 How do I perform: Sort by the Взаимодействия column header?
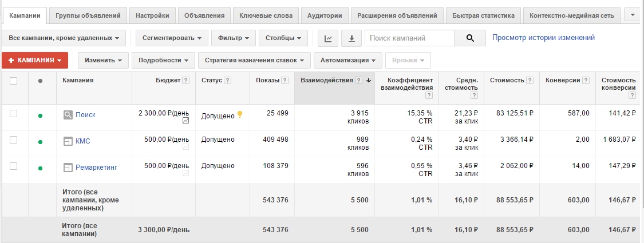click(327, 81)
